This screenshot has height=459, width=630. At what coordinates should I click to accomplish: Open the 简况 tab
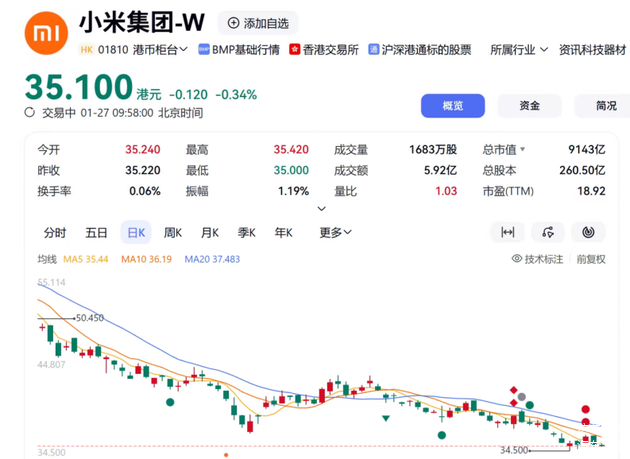click(x=605, y=106)
